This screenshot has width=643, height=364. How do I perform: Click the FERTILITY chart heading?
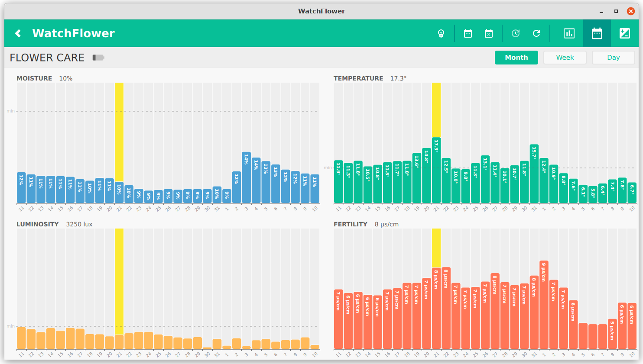(x=351, y=224)
